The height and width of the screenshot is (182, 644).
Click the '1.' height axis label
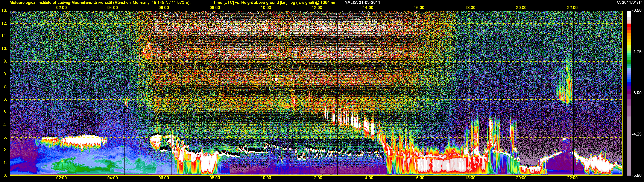pyautogui.click(x=5, y=163)
